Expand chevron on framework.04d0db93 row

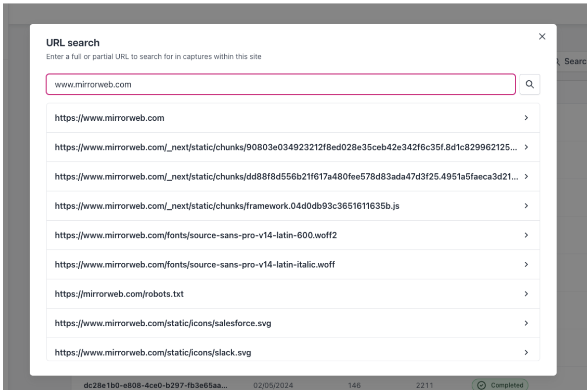526,206
